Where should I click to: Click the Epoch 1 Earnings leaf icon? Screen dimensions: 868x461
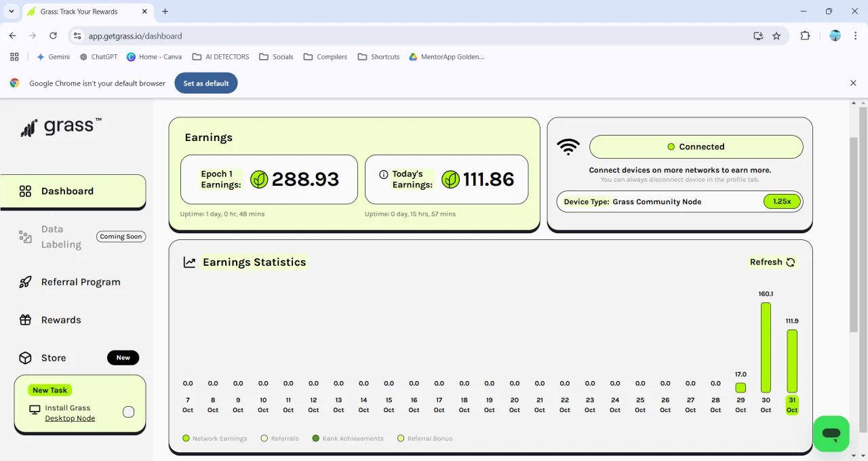[259, 179]
